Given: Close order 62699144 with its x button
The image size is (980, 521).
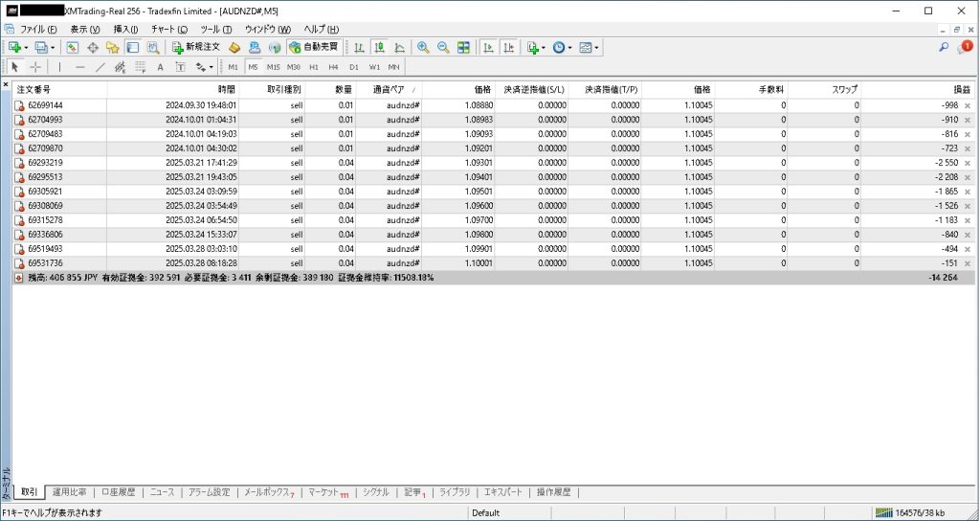Looking at the screenshot, I should (967, 105).
